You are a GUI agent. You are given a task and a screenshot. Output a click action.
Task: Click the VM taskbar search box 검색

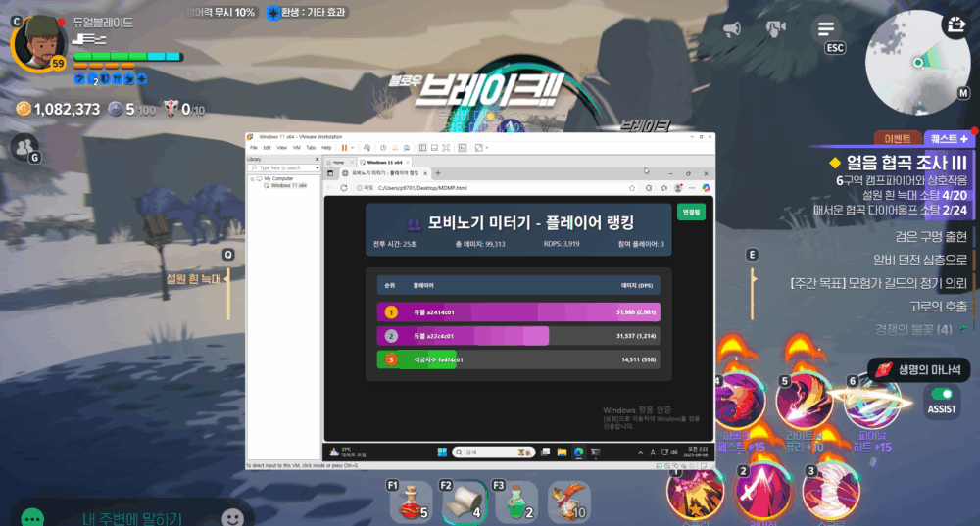click(493, 452)
